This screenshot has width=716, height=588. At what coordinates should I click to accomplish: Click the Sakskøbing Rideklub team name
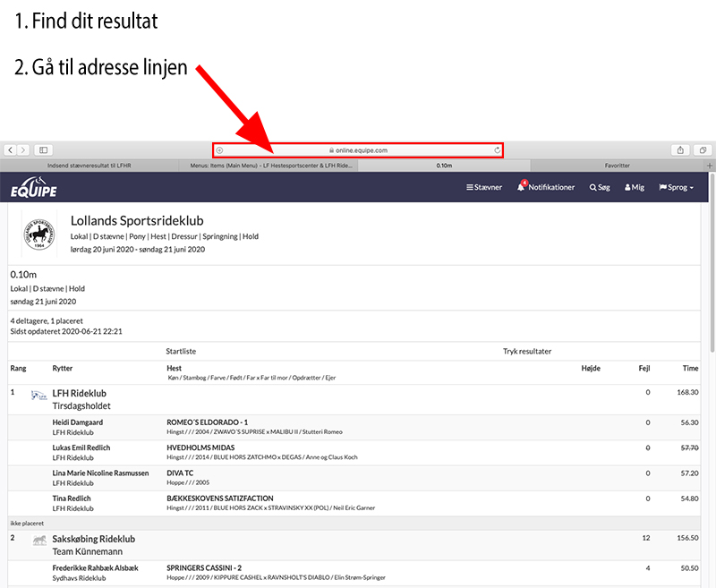tap(94, 539)
